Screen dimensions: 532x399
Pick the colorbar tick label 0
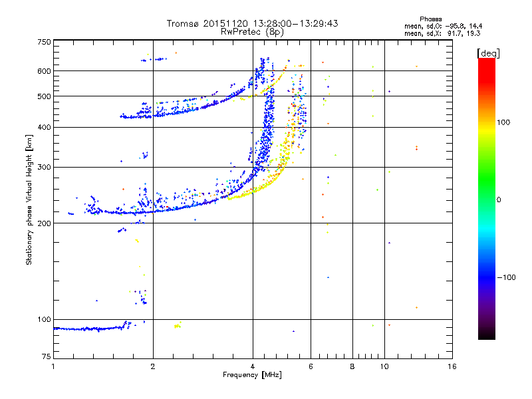[499, 199]
